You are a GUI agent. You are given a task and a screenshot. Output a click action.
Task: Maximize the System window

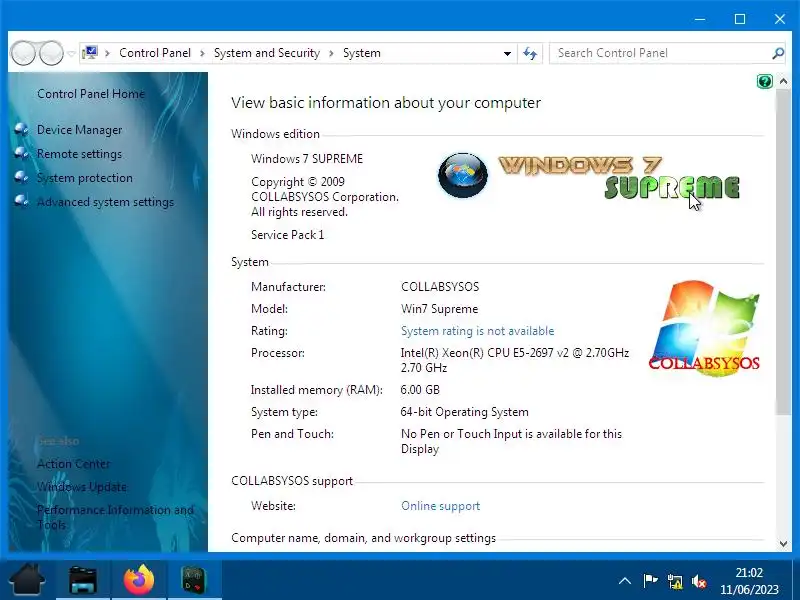pyautogui.click(x=740, y=19)
